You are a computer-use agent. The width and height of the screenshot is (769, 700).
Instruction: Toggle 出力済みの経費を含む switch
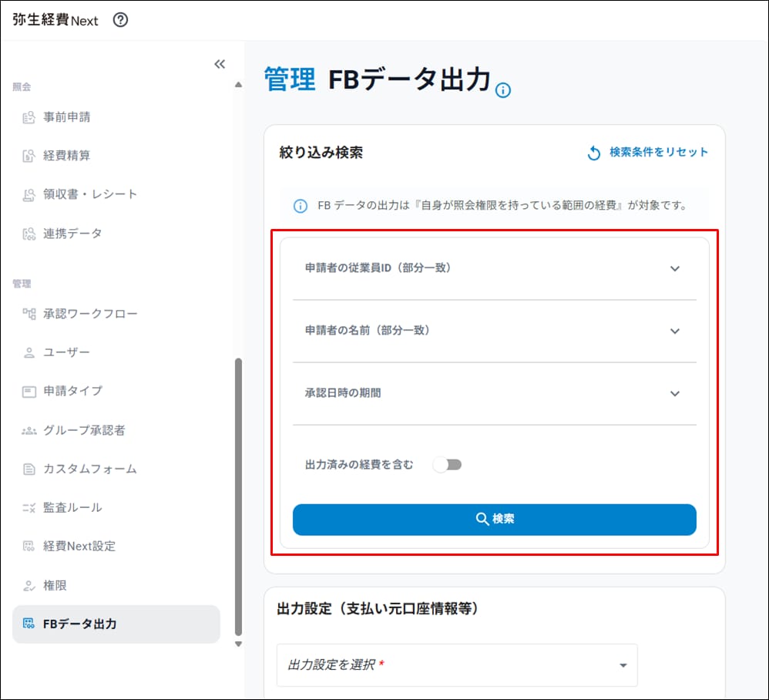pos(447,465)
